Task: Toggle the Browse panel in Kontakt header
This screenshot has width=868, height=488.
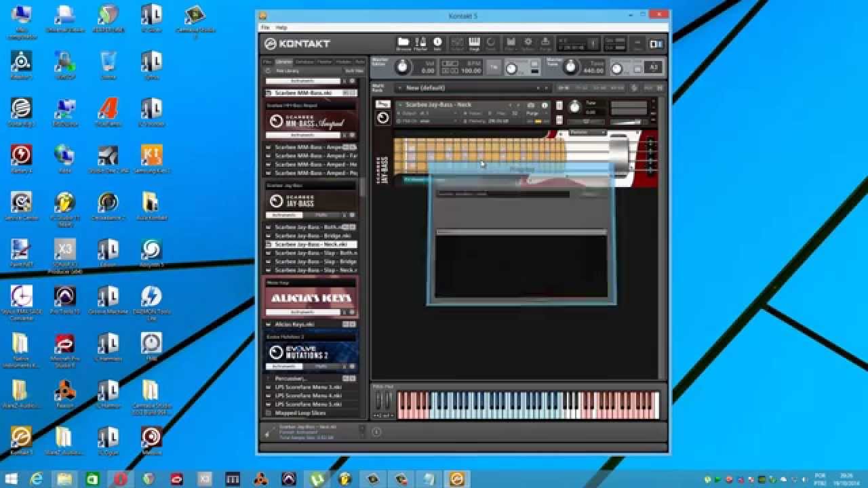Action: pos(403,44)
